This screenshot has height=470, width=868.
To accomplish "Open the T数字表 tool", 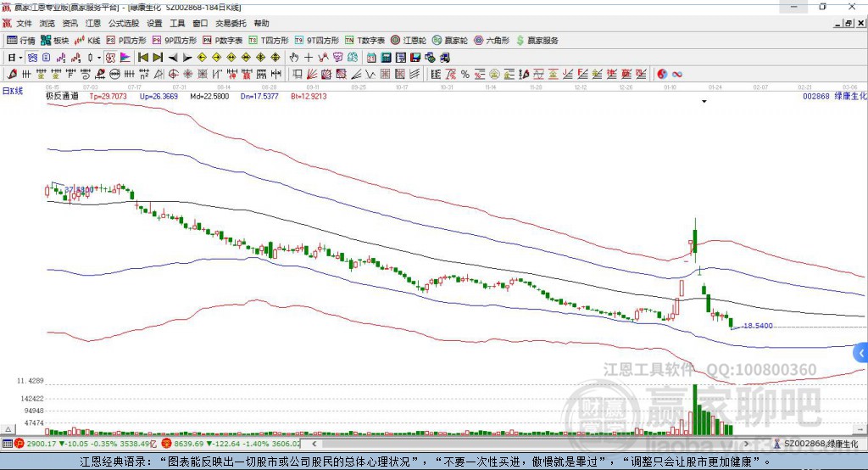I will 364,41.
